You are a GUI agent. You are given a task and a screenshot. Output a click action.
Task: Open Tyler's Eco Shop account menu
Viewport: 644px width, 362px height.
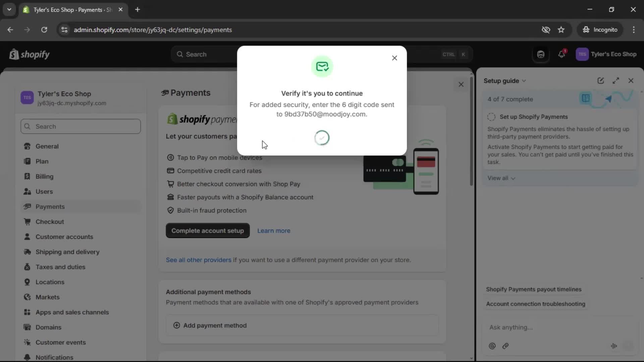point(606,54)
